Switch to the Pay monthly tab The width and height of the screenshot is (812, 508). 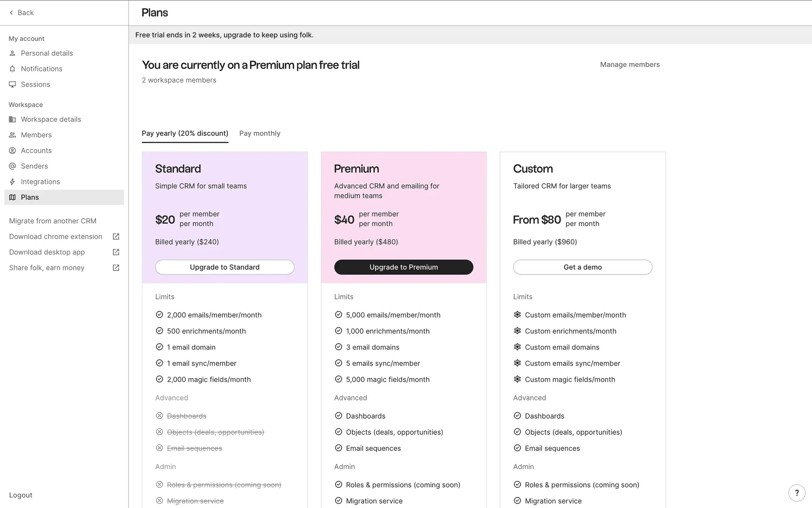click(x=260, y=133)
